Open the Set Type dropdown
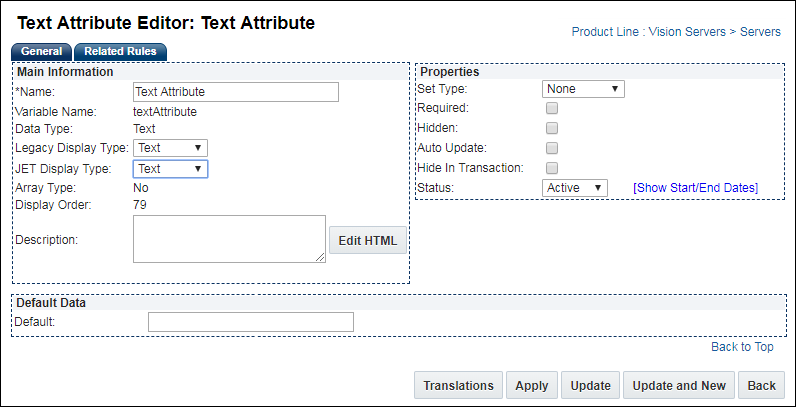The width and height of the screenshot is (796, 407). tap(583, 89)
